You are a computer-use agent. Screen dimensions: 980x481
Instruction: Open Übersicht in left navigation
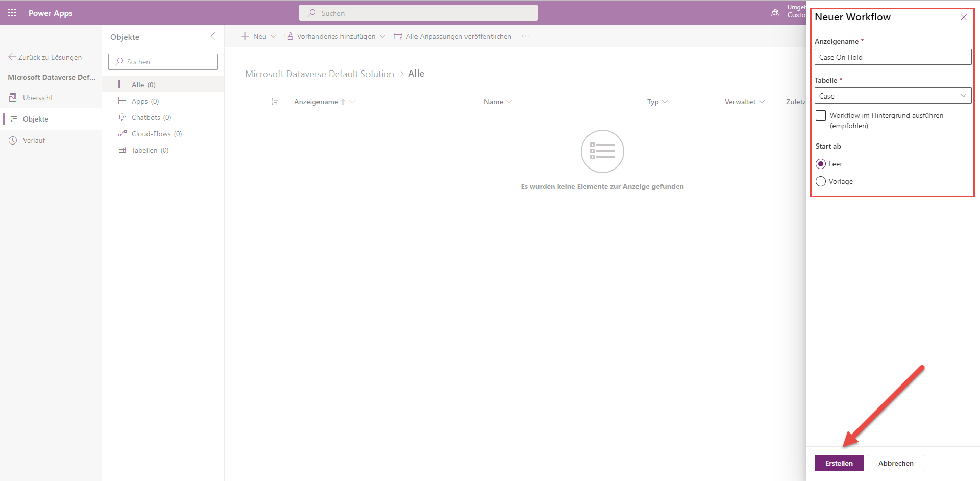[x=51, y=98]
